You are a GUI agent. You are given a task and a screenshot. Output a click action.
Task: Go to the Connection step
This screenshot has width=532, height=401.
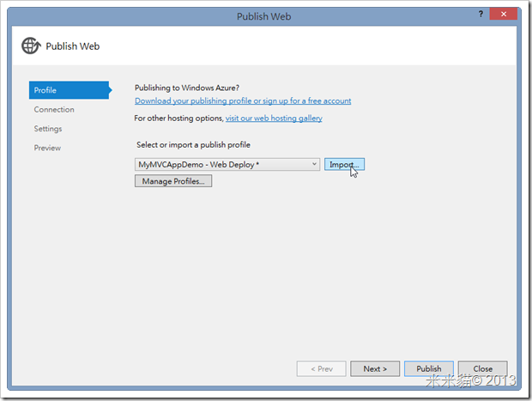point(54,109)
